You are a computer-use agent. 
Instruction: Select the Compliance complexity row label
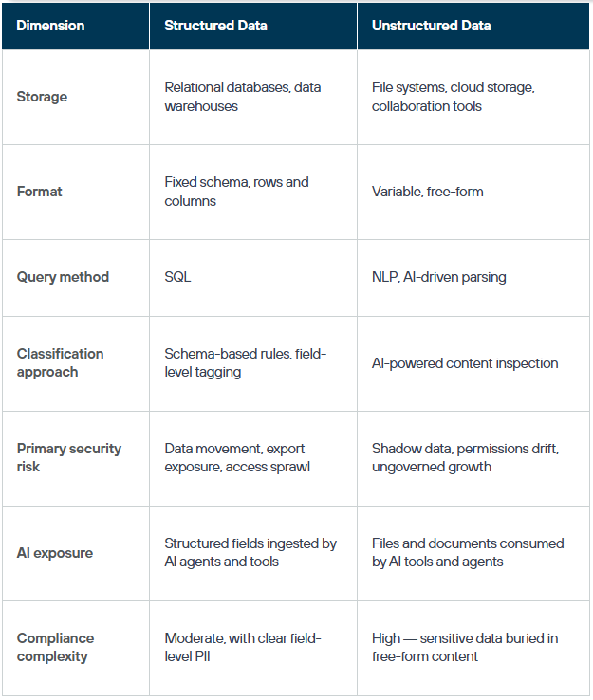(55, 647)
